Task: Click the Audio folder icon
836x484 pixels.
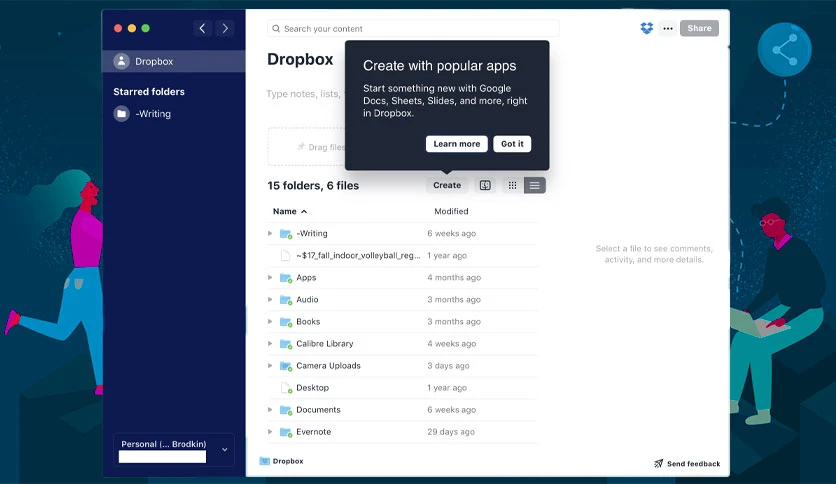Action: point(286,300)
